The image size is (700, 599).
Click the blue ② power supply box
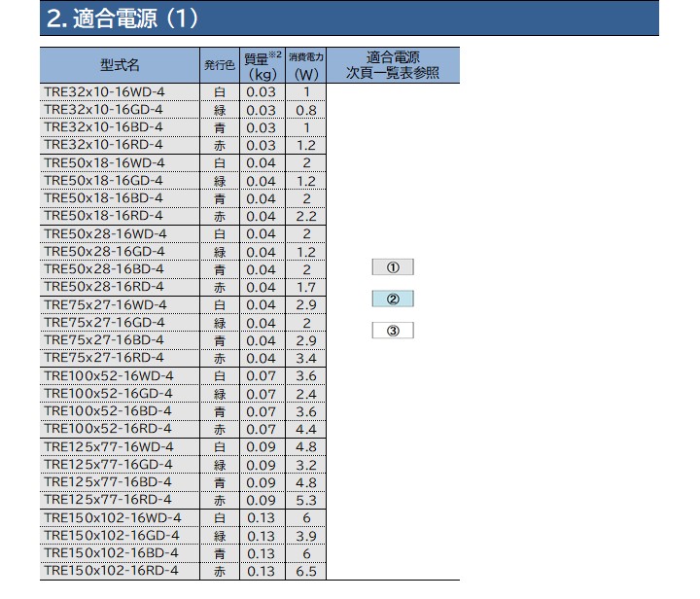coord(393,299)
